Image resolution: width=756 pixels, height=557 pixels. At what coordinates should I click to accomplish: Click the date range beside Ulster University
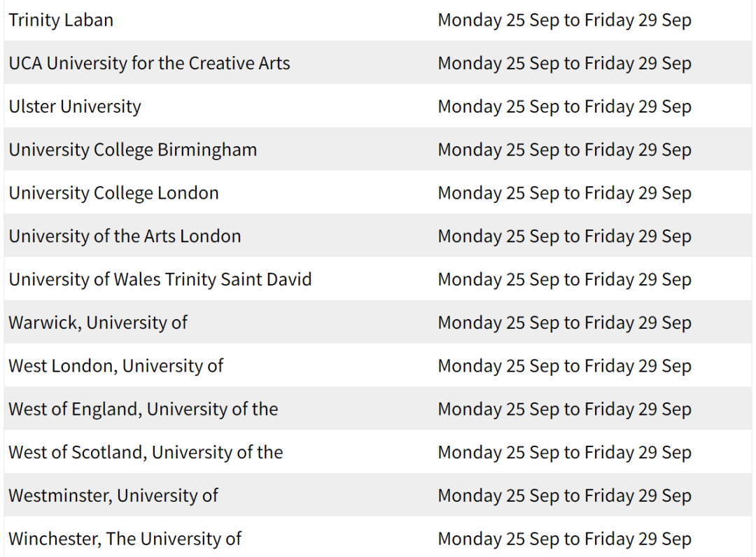click(565, 106)
